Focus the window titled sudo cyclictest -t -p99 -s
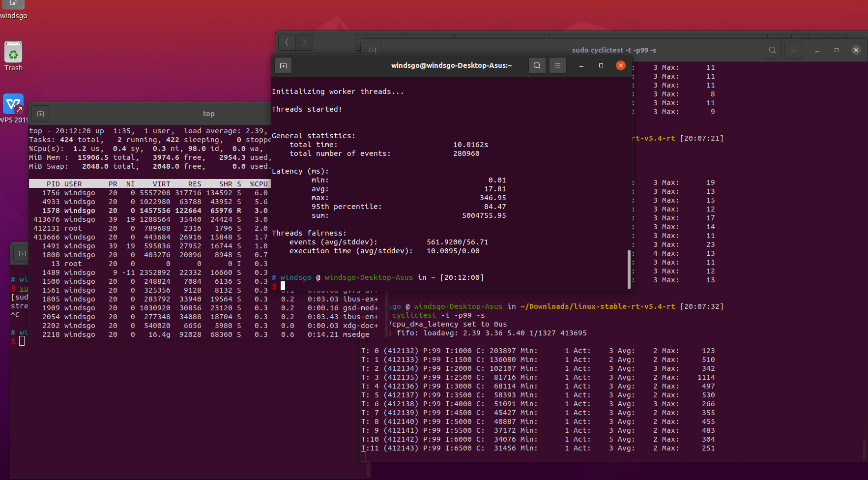868x480 pixels. 614,50
